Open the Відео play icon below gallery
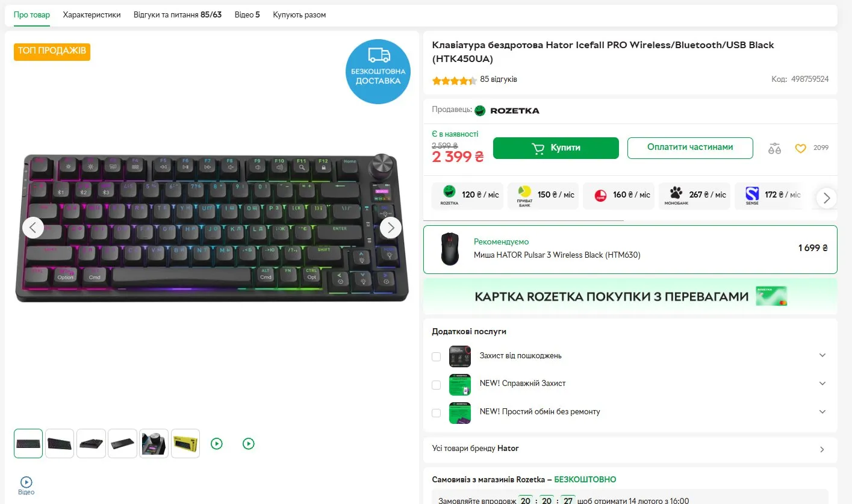 26,482
